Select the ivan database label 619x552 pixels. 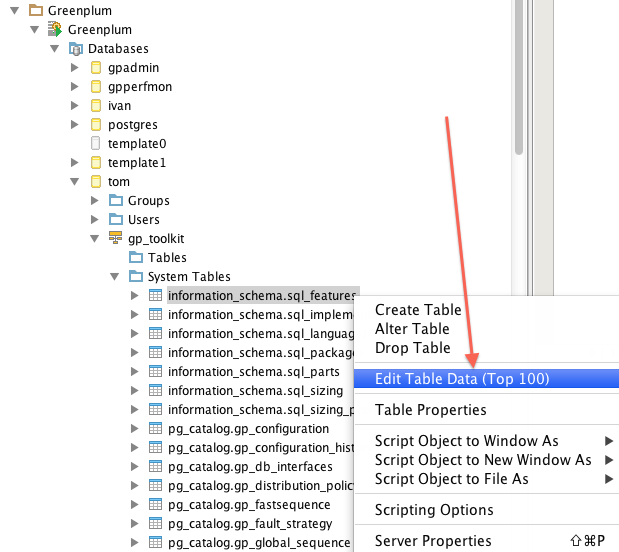[x=119, y=105]
